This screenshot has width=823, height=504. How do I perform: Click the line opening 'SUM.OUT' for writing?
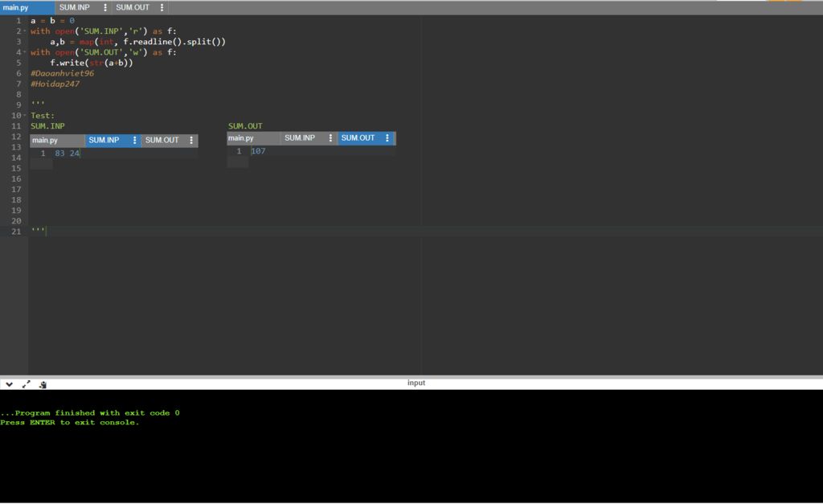point(104,52)
